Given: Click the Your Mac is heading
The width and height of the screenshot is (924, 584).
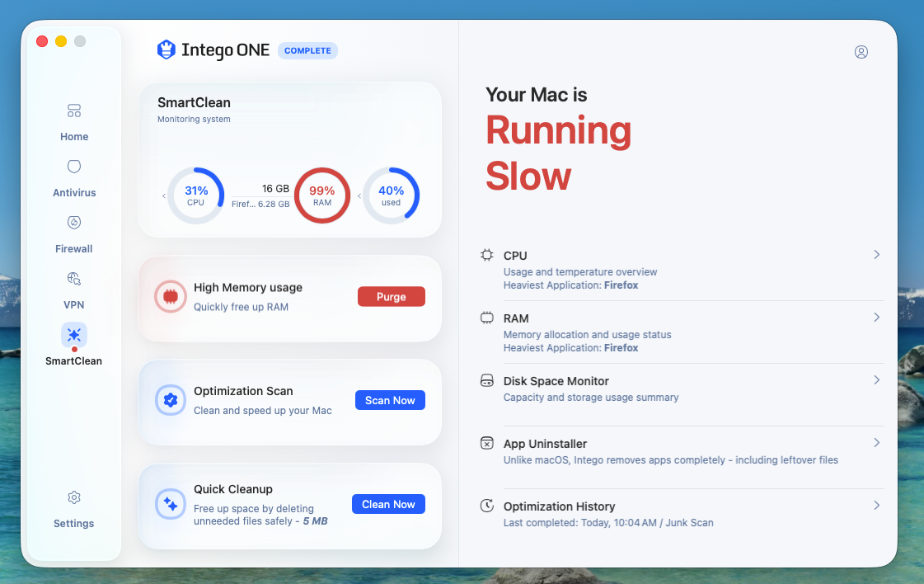Looking at the screenshot, I should (x=537, y=95).
